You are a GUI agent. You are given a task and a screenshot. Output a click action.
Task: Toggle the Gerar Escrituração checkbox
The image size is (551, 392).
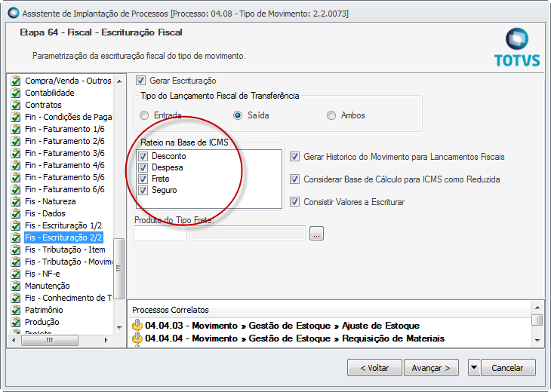click(140, 81)
